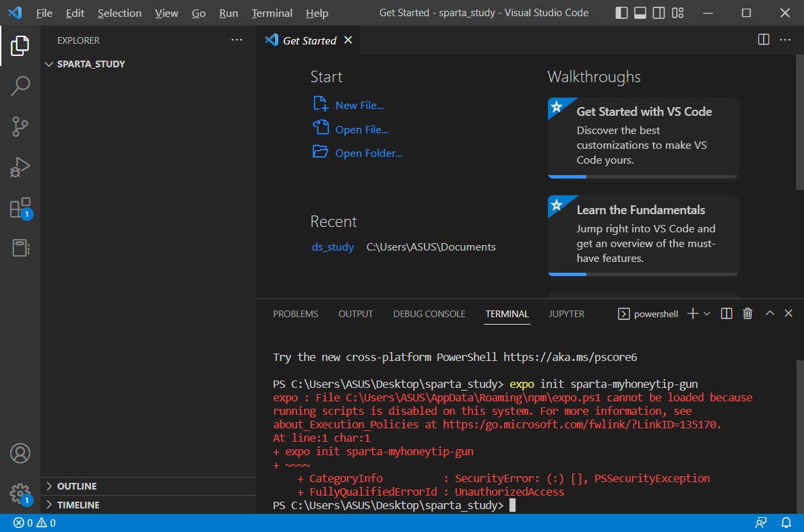This screenshot has height=532, width=804.
Task: Split the terminal panel
Action: [726, 314]
